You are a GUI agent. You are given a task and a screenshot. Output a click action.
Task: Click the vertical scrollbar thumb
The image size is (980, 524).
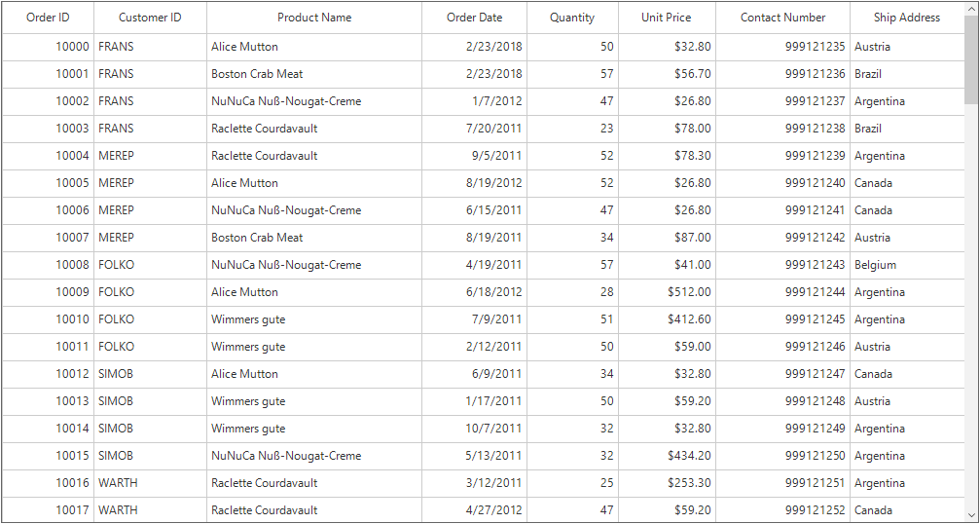[x=972, y=58]
